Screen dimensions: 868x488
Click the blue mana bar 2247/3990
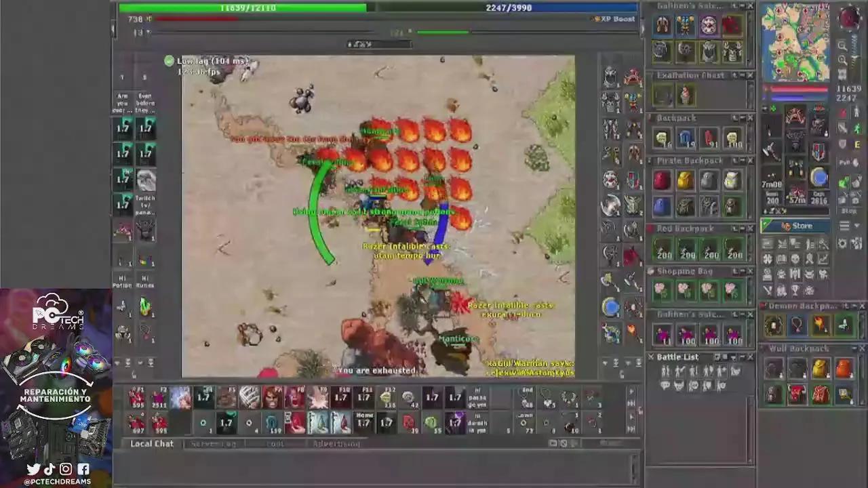(x=509, y=7)
